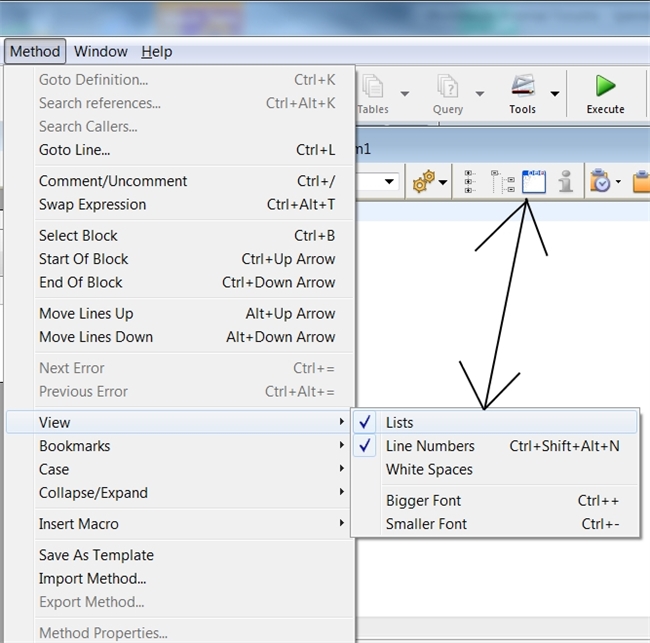650x643 pixels.
Task: Enable White Spaces display option
Action: [429, 469]
